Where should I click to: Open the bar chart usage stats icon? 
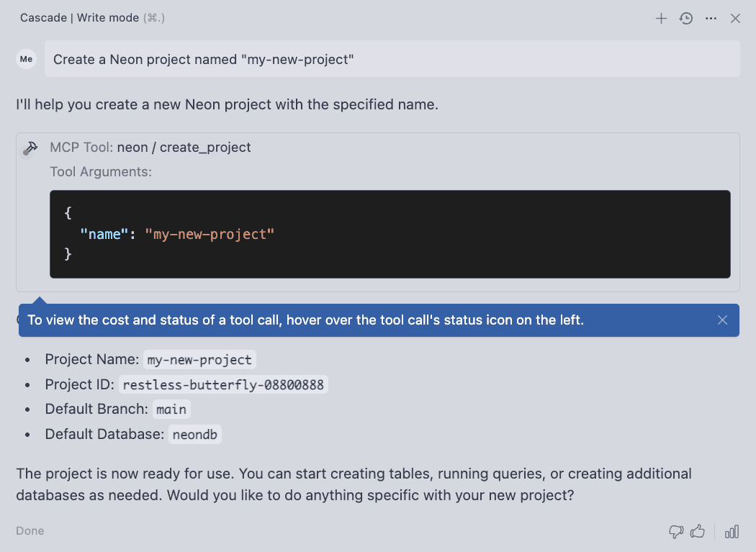coord(732,532)
